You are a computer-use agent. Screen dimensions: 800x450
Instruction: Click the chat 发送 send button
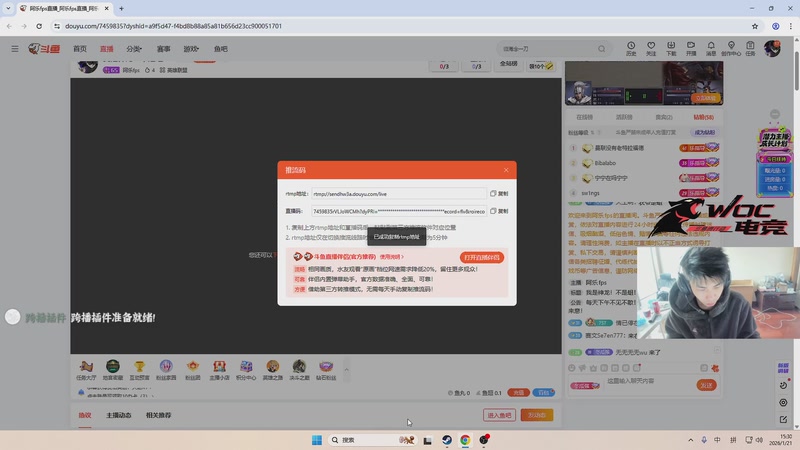click(707, 385)
